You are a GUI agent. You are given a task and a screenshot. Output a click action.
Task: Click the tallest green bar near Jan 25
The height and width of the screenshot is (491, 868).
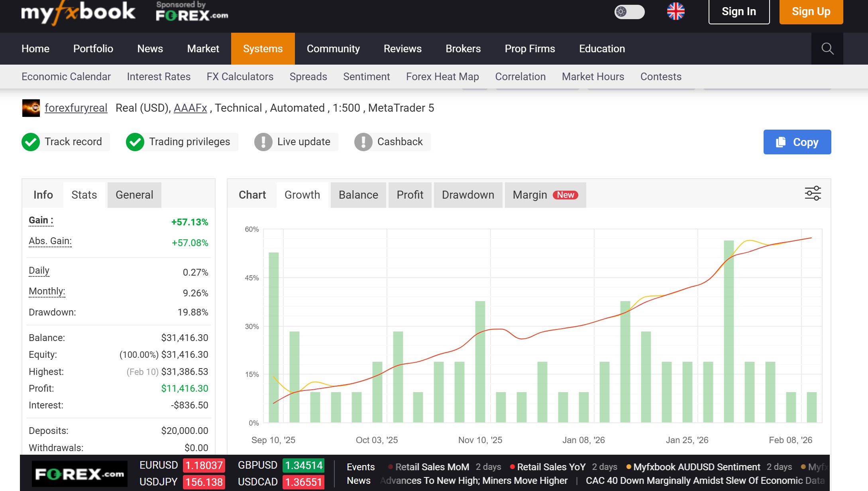point(729,331)
